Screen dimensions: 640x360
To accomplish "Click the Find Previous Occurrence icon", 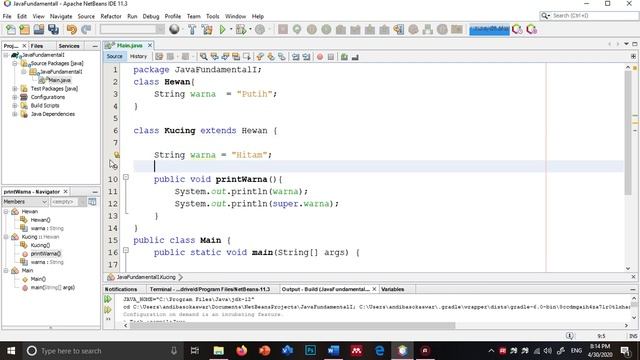I will point(214,57).
